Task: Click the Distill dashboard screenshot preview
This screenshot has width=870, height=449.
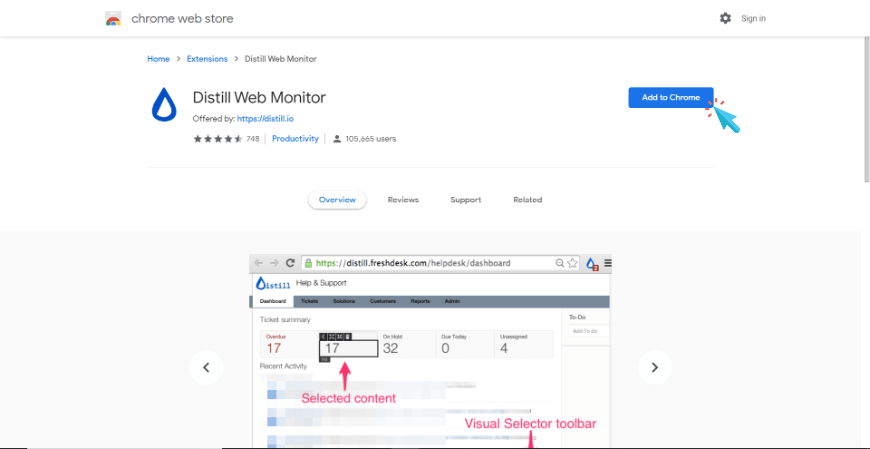Action: click(430, 350)
